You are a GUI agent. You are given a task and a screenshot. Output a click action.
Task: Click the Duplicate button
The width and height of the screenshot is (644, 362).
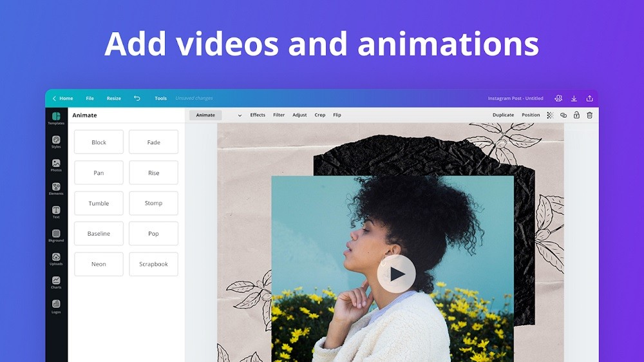click(x=503, y=115)
